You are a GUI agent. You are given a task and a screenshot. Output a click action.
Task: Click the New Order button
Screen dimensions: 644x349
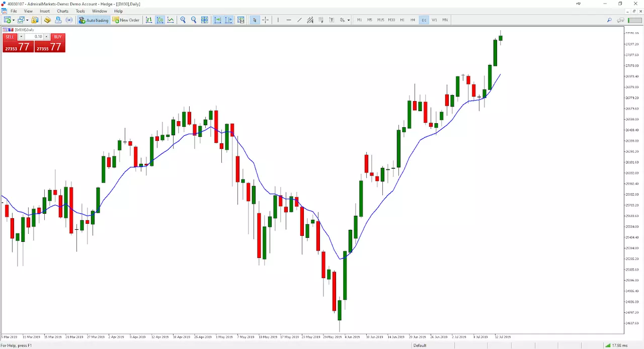126,20
